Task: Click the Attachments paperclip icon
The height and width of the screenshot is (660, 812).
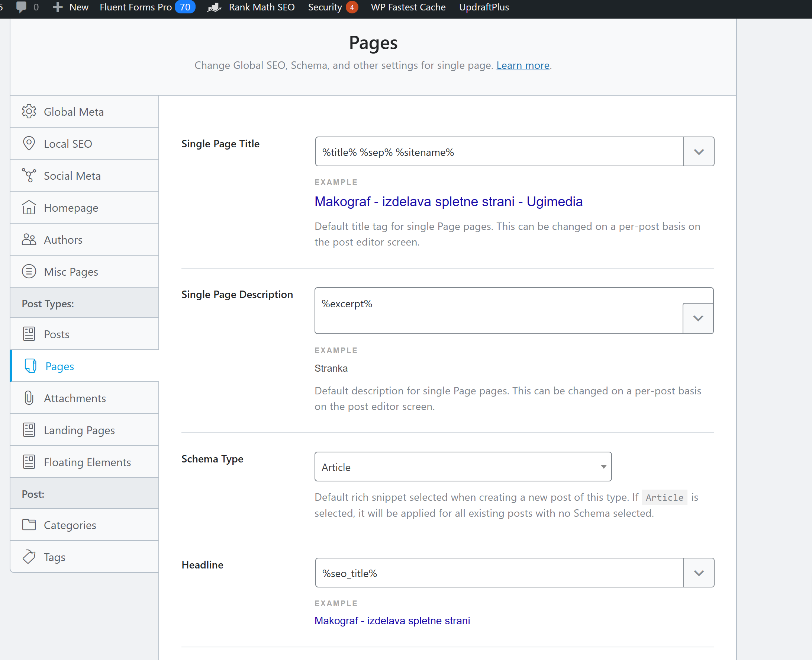Action: click(x=29, y=398)
